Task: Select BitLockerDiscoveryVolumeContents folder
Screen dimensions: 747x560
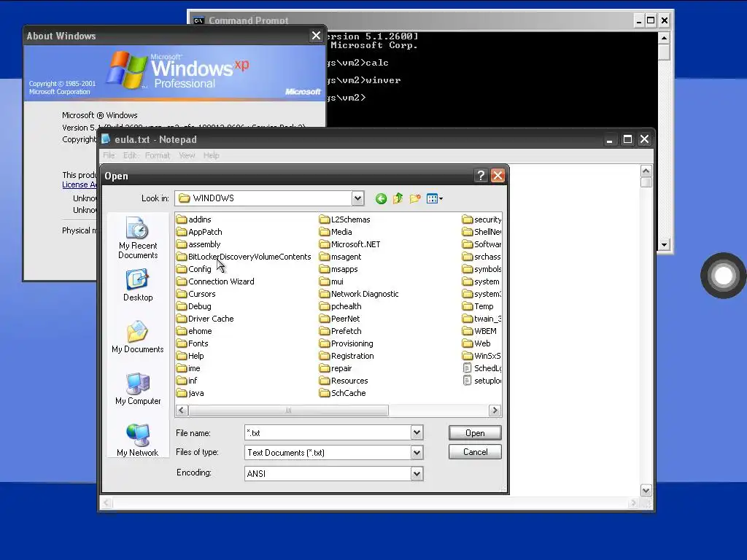Action: [x=244, y=257]
